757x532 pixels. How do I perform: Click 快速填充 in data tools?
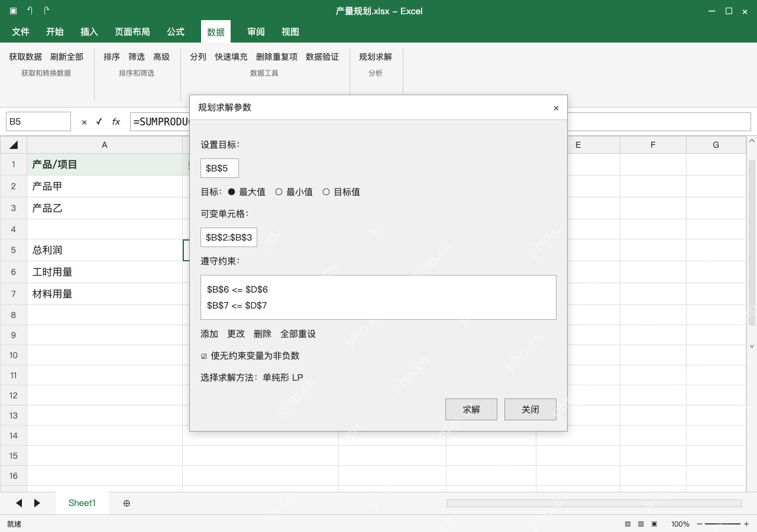[x=231, y=57]
